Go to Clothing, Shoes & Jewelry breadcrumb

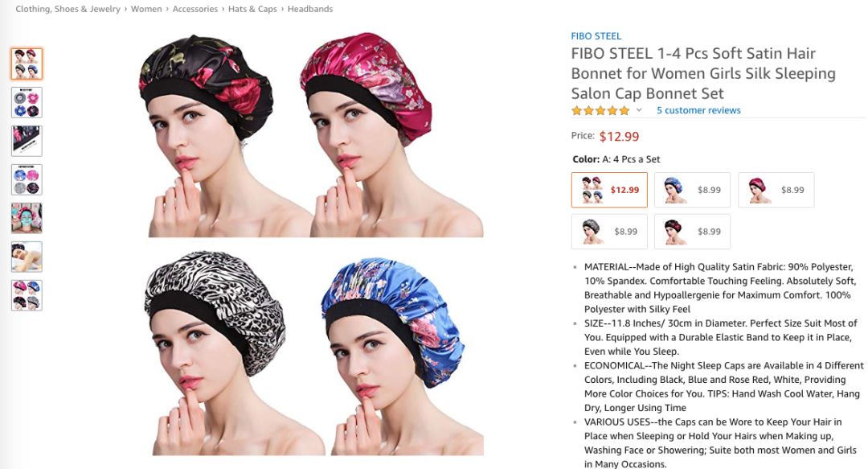[68, 9]
